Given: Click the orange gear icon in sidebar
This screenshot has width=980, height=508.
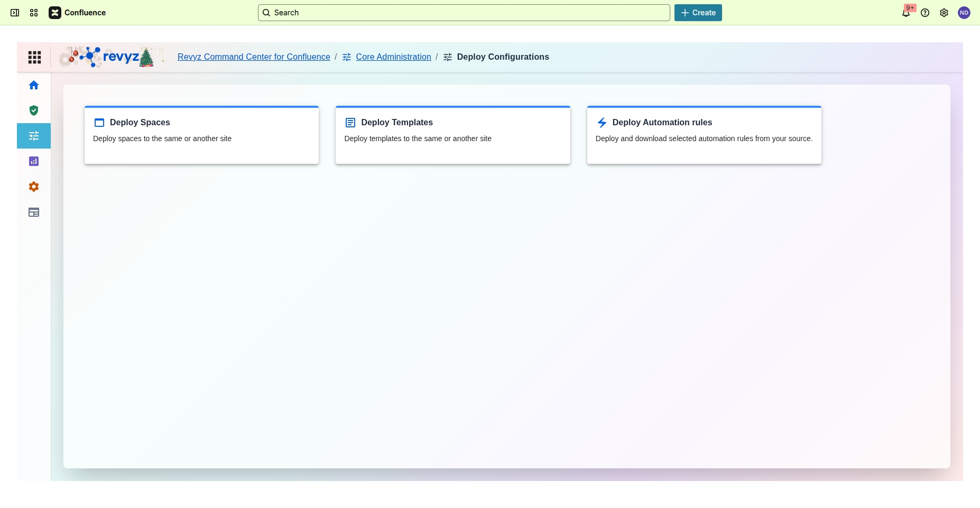Looking at the screenshot, I should coord(34,187).
